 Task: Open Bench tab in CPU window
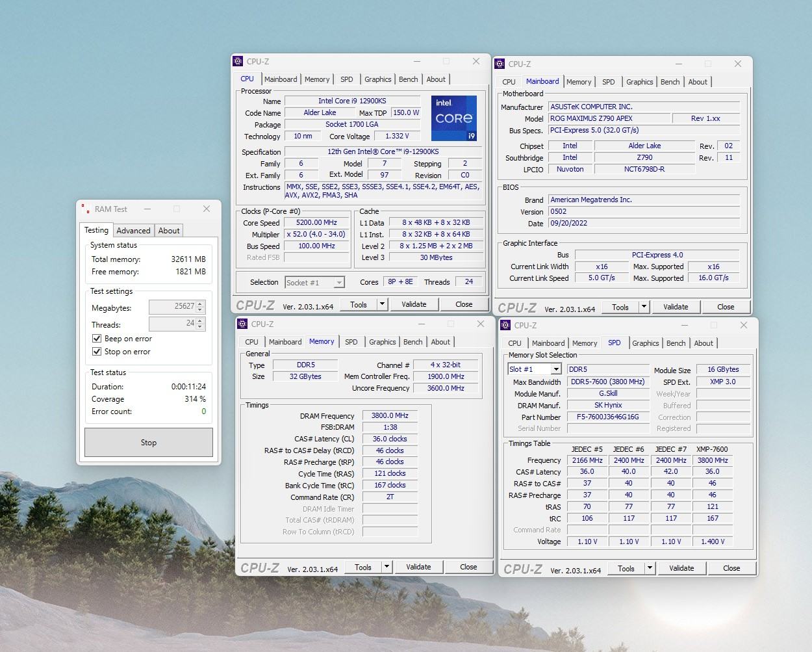(x=409, y=79)
